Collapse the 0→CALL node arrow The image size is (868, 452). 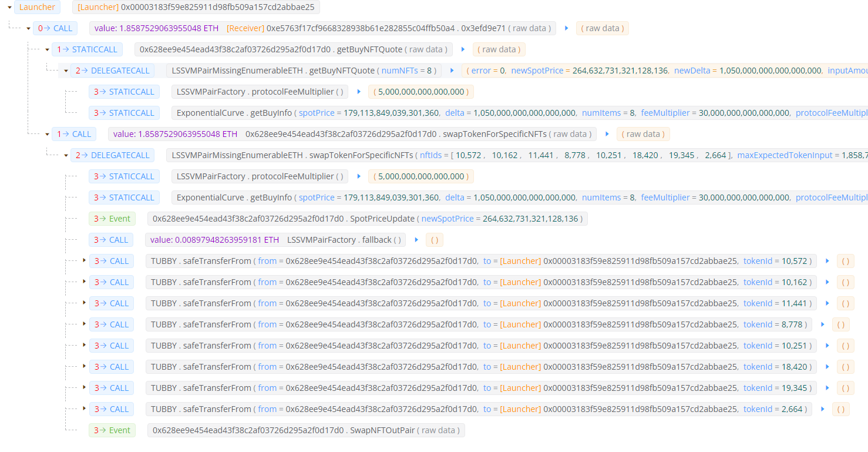click(x=28, y=28)
